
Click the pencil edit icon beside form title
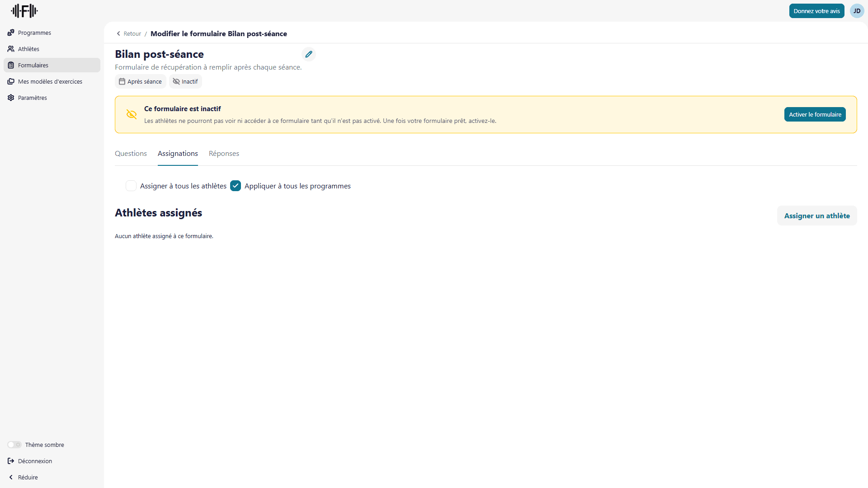pyautogui.click(x=309, y=54)
